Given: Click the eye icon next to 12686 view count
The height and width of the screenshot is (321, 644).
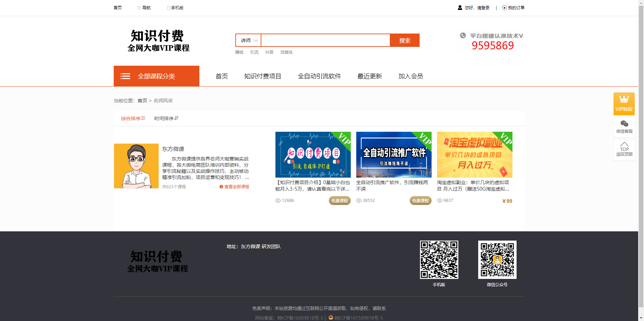Looking at the screenshot, I should 277,201.
